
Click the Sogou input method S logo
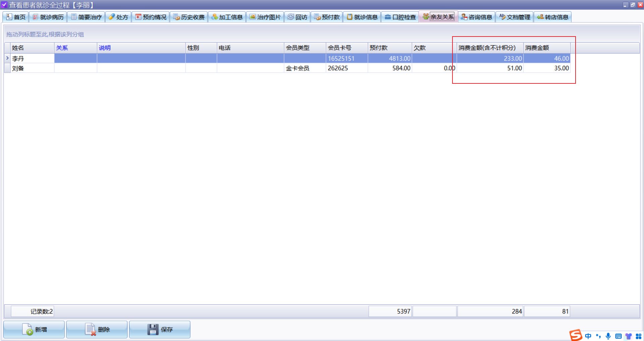pyautogui.click(x=576, y=335)
